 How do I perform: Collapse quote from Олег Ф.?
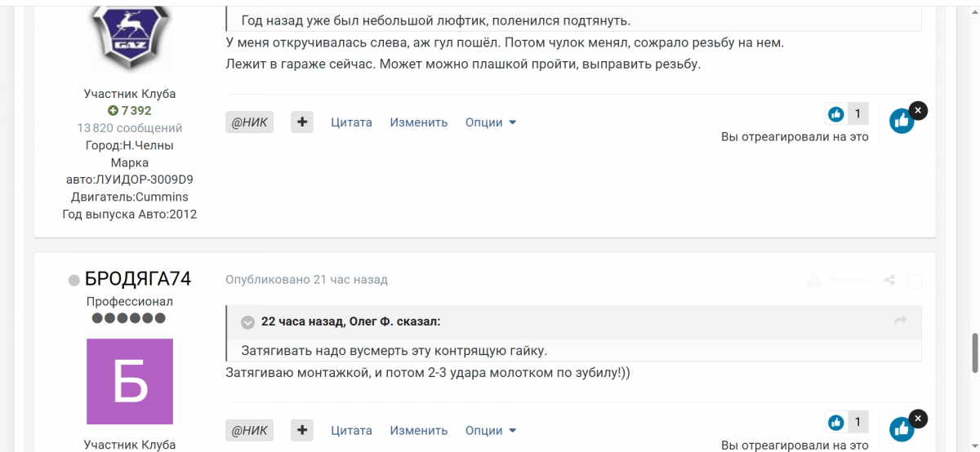(248, 322)
